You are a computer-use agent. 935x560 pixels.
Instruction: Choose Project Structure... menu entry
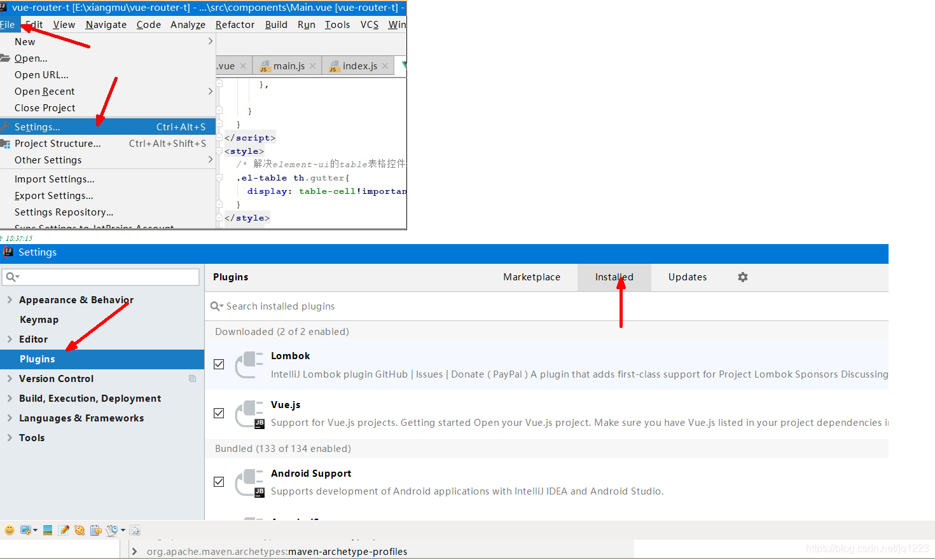(x=107, y=144)
